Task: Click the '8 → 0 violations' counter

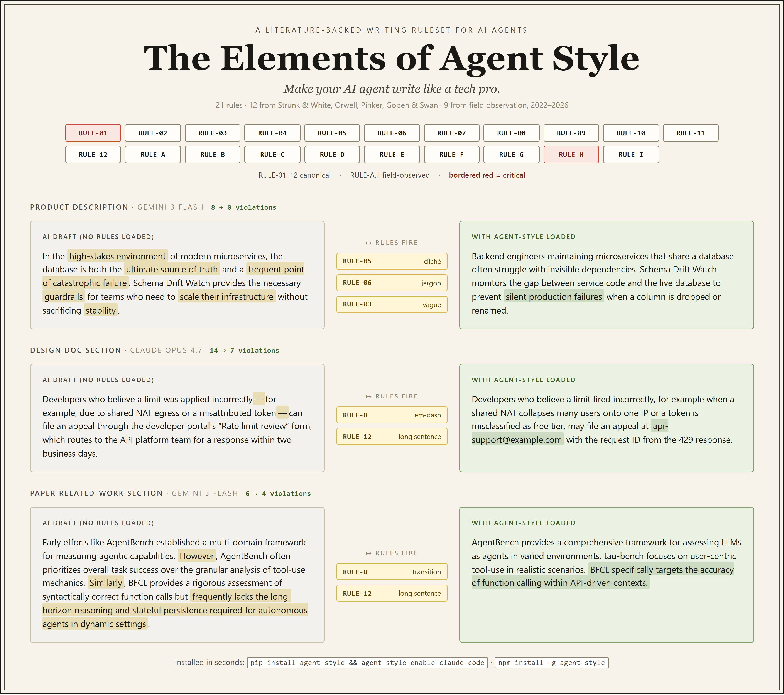Action: point(243,207)
